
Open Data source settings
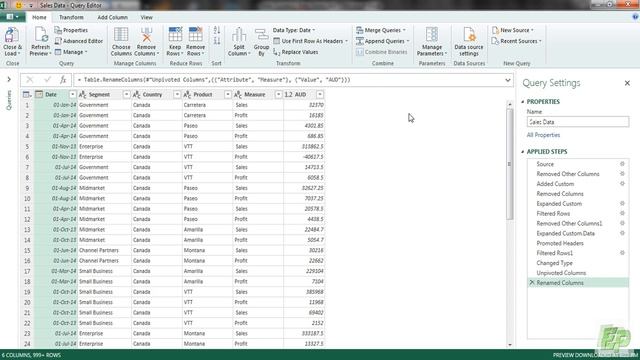tap(469, 42)
